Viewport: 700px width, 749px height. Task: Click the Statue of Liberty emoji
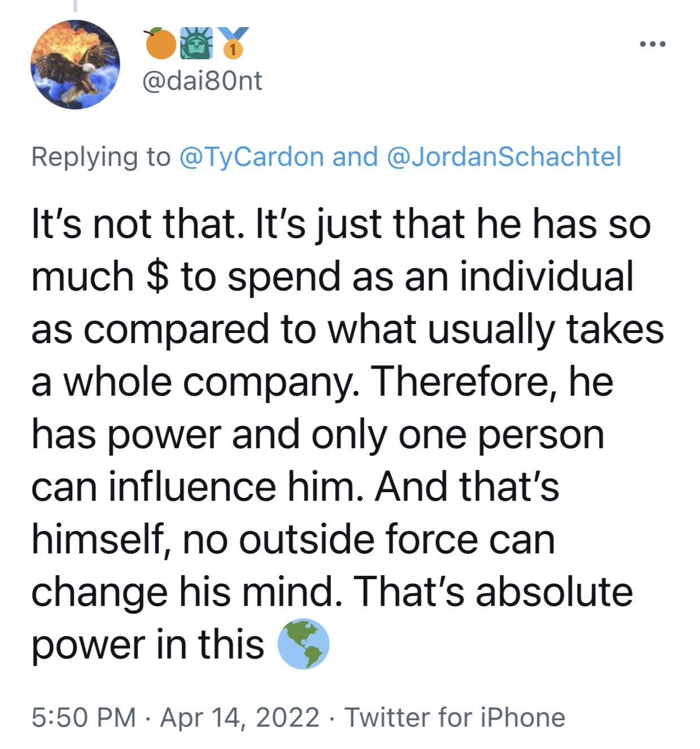(x=196, y=43)
